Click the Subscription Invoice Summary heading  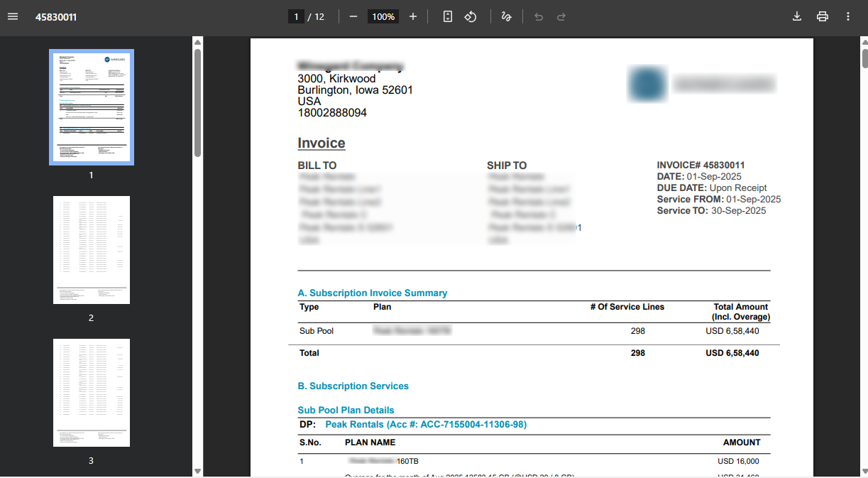[373, 293]
